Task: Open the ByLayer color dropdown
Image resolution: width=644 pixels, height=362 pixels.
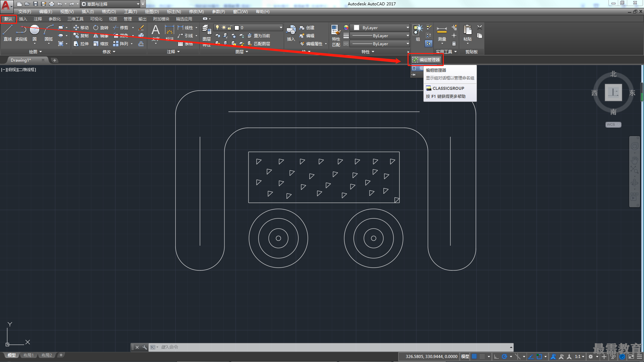Action: (x=380, y=27)
